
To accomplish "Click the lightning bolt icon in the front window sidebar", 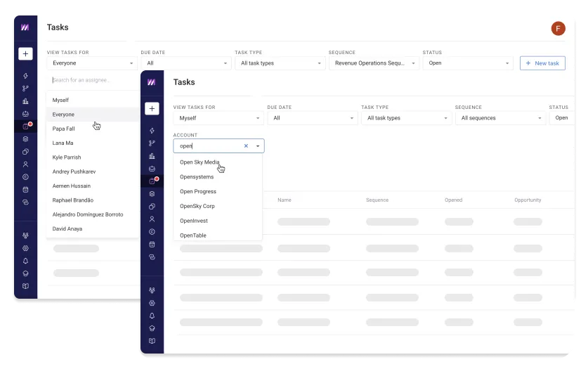I will tap(152, 131).
